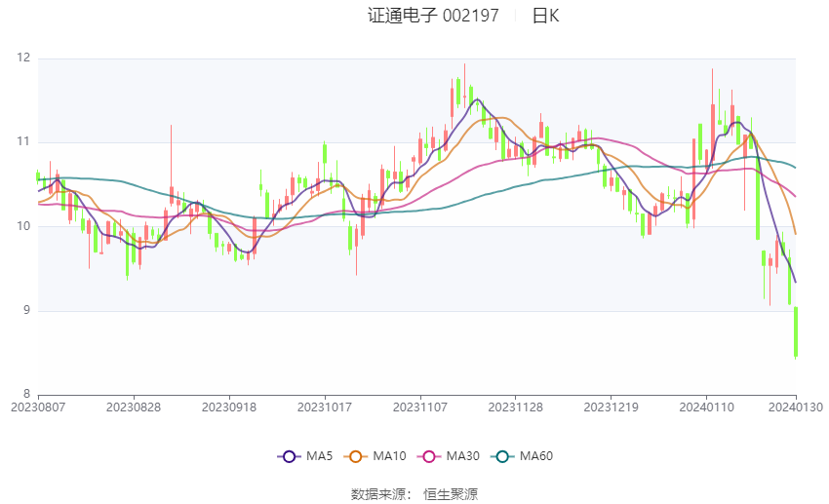This screenshot has width=829, height=504.
Task: Click the 20230807 date axis label
Action: tap(37, 406)
